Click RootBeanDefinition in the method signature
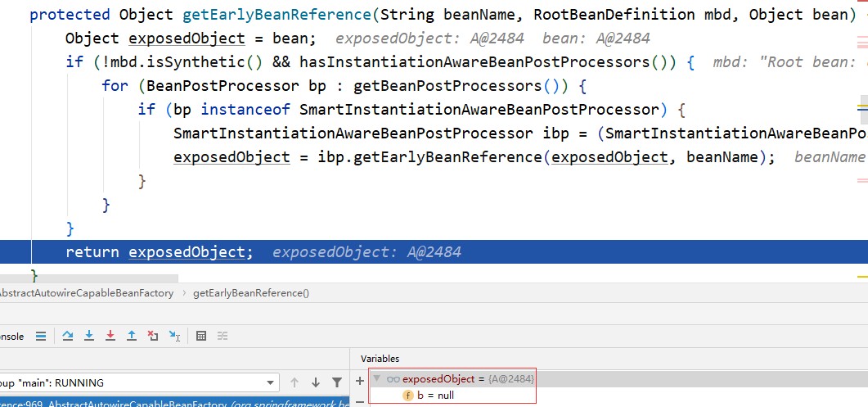This screenshot has width=868, height=407. click(x=614, y=15)
